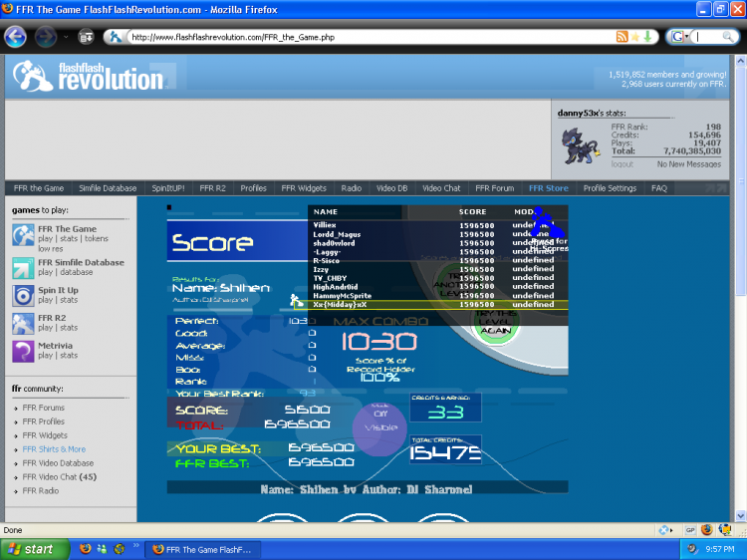The image size is (747, 560).
Task: Open the FFR Widgets nav tab
Action: 304,188
